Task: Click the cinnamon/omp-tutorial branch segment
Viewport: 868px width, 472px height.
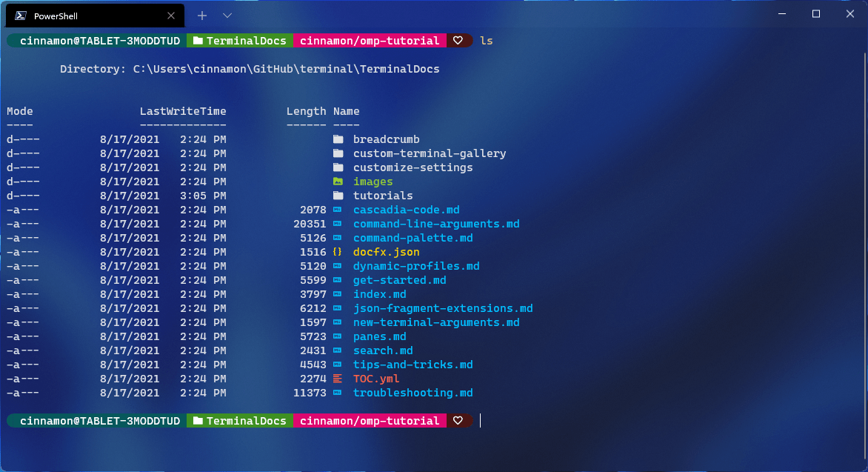Action: pos(370,41)
